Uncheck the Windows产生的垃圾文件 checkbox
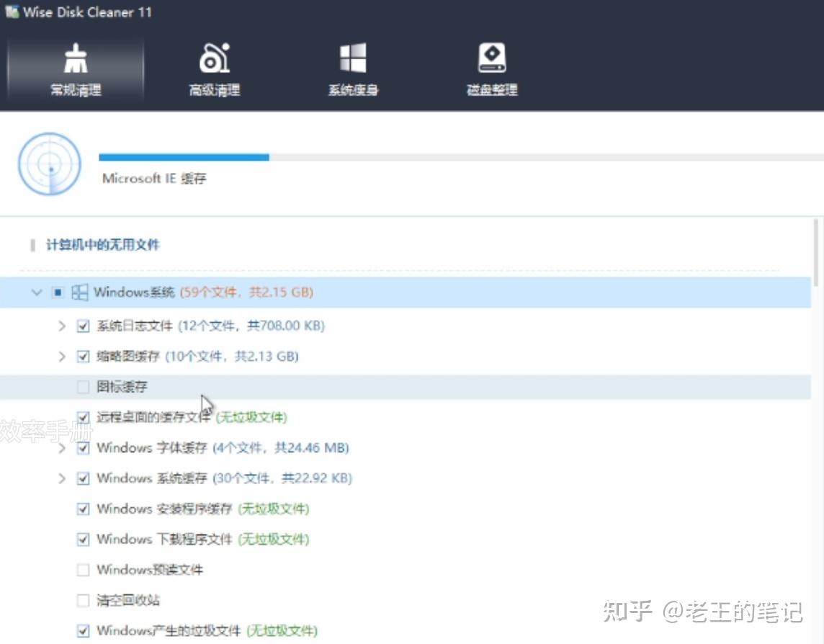The width and height of the screenshot is (824, 644). [83, 631]
